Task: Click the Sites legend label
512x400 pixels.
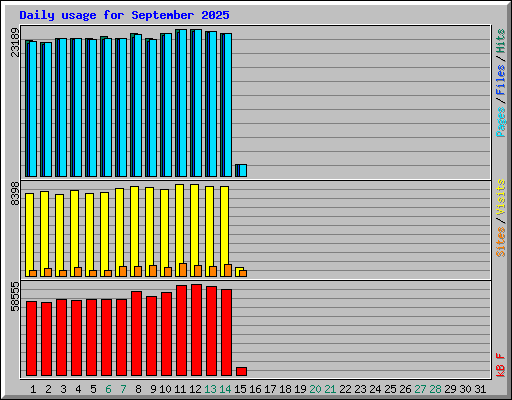Action: [x=501, y=242]
